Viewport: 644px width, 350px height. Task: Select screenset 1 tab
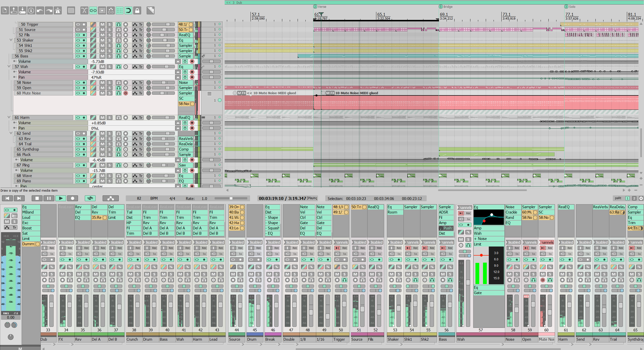click(627, 198)
